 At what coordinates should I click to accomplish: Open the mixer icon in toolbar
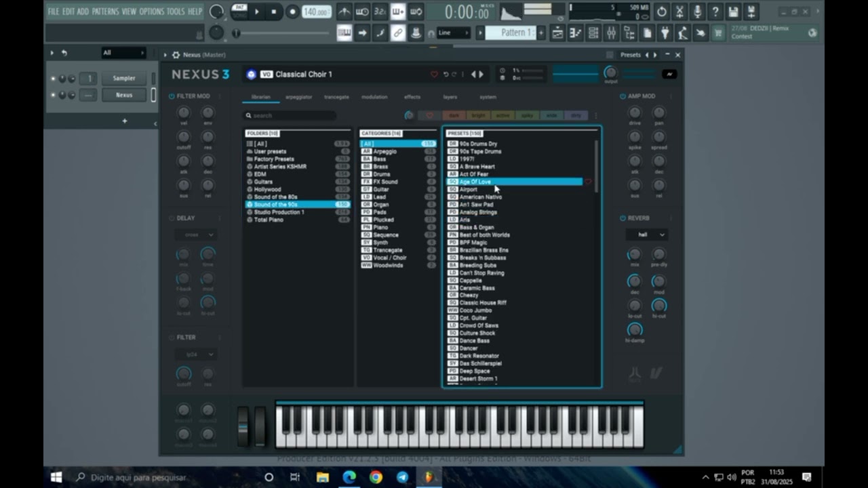point(611,33)
